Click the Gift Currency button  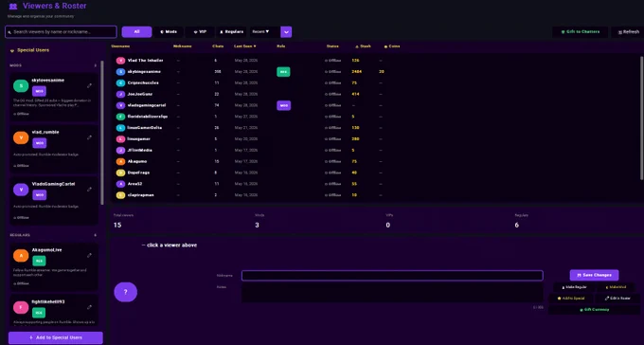click(594, 310)
